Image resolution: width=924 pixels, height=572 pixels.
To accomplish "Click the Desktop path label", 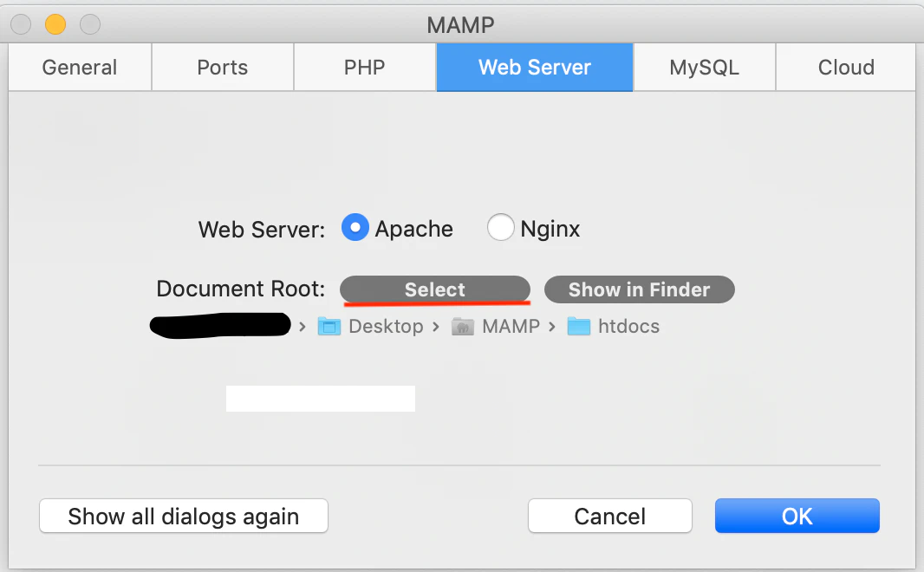I will point(386,326).
